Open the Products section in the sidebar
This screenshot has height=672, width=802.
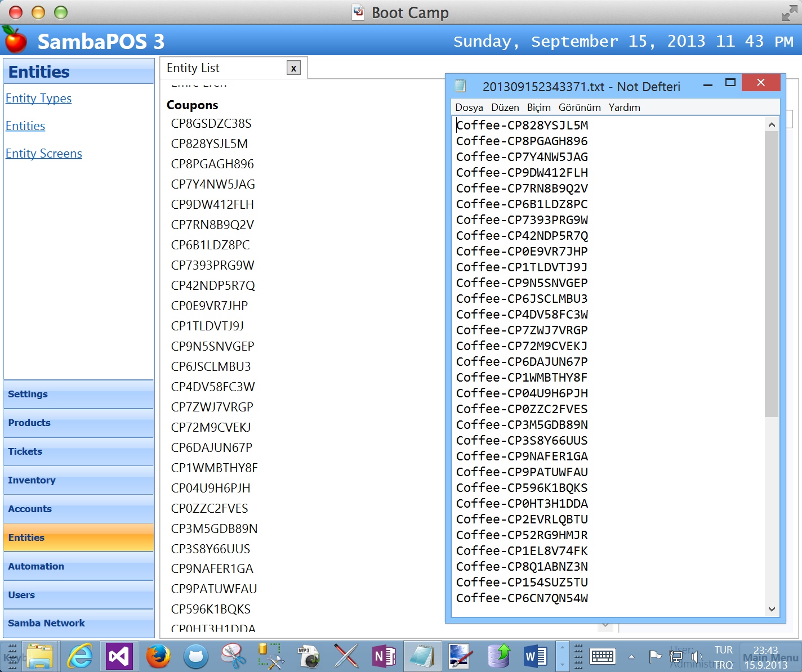[x=29, y=423]
